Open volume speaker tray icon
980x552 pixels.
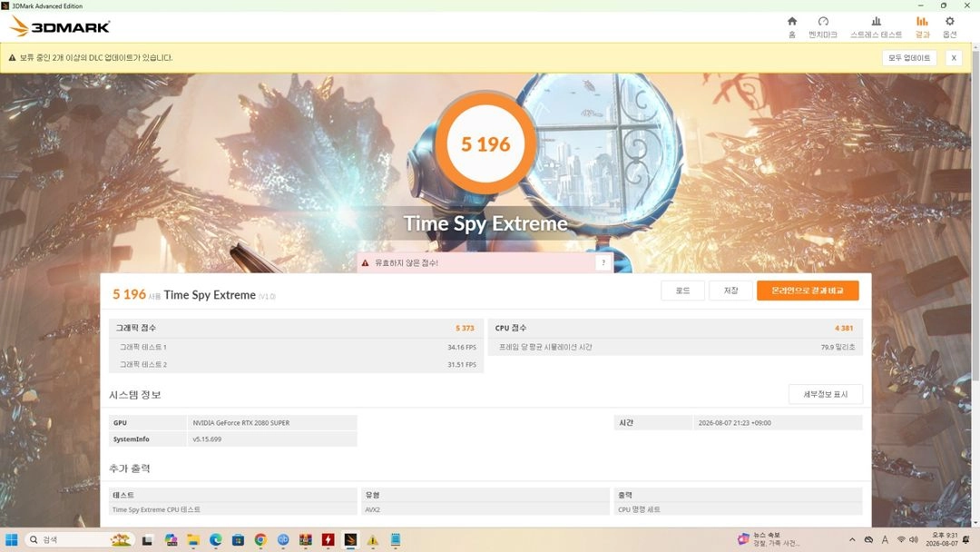click(x=914, y=539)
